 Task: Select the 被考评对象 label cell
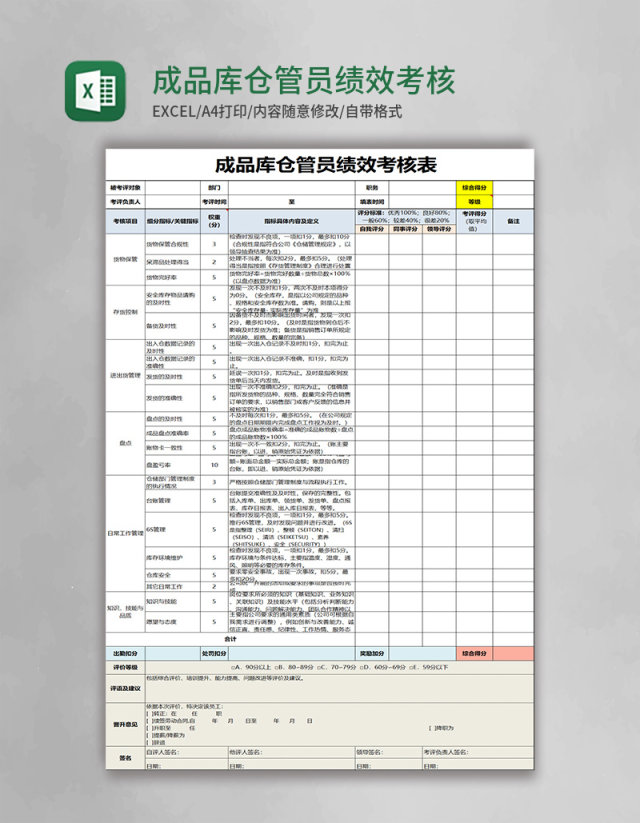(125, 187)
